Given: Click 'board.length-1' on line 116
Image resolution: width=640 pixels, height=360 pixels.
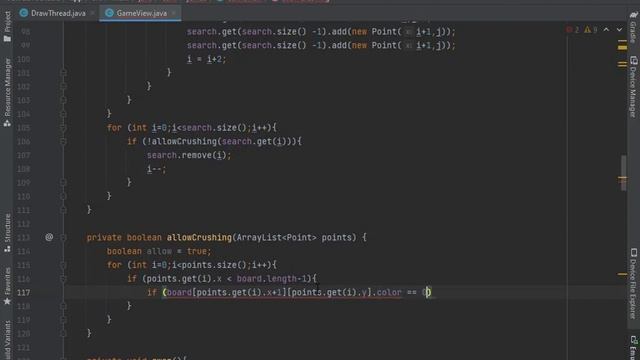Looking at the screenshot, I should [271, 279].
